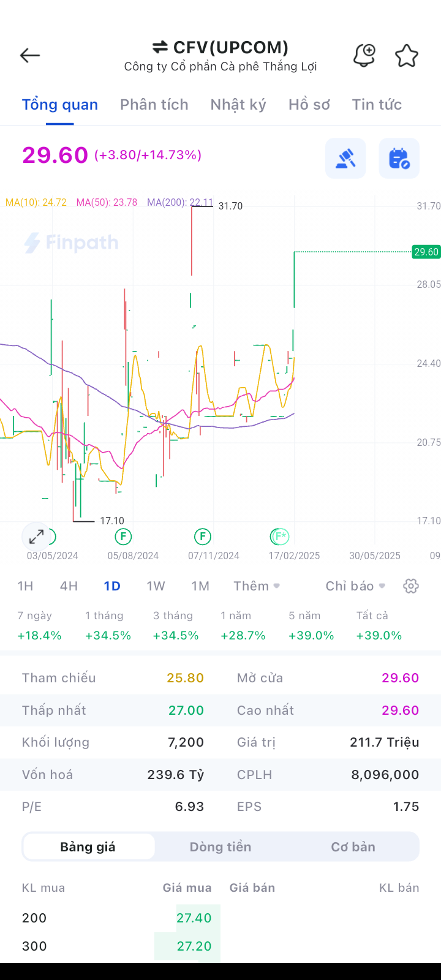Viewport: 441px width, 980px height.
Task: Tap the 17.10 low label on chart
Action: 112,521
